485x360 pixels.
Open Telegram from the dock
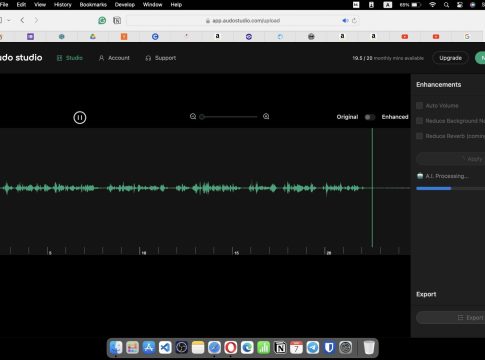tap(313, 348)
